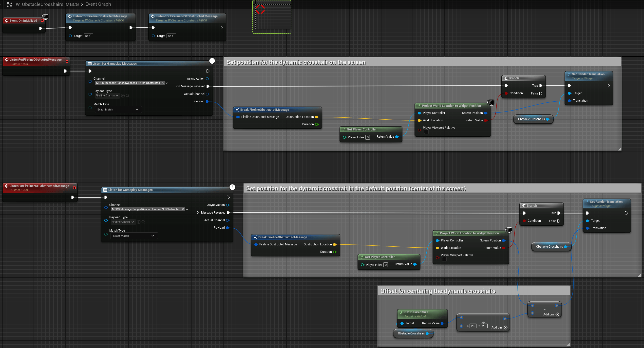644x348 pixels.
Task: Toggle Player Viewport Relative checkbox in the upper Project node
Action: [x=426, y=132]
